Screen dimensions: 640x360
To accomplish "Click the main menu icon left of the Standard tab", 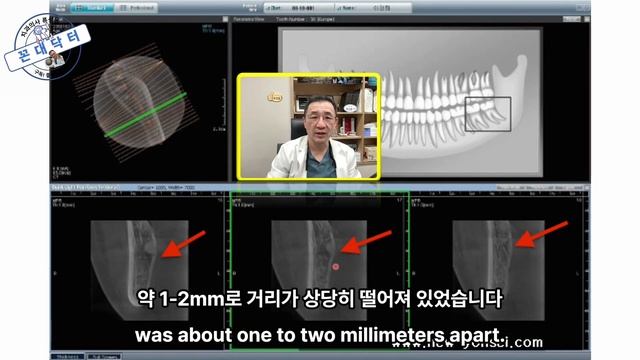I will point(60,8).
